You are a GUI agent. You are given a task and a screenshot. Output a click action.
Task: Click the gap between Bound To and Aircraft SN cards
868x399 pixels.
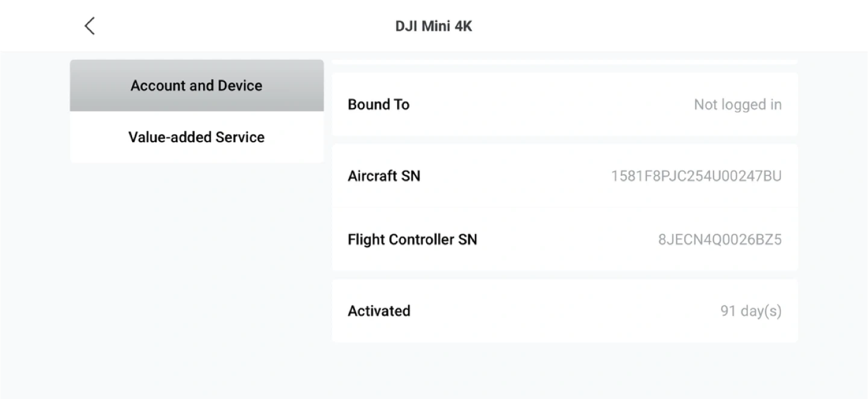click(x=564, y=140)
